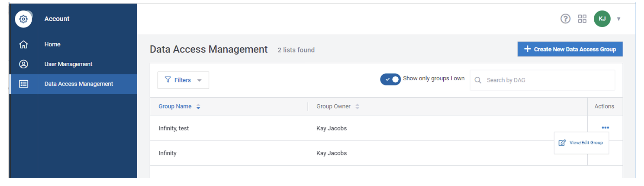Screen dimensions: 644x186
Task: Go to Home in the sidebar
Action: point(52,44)
